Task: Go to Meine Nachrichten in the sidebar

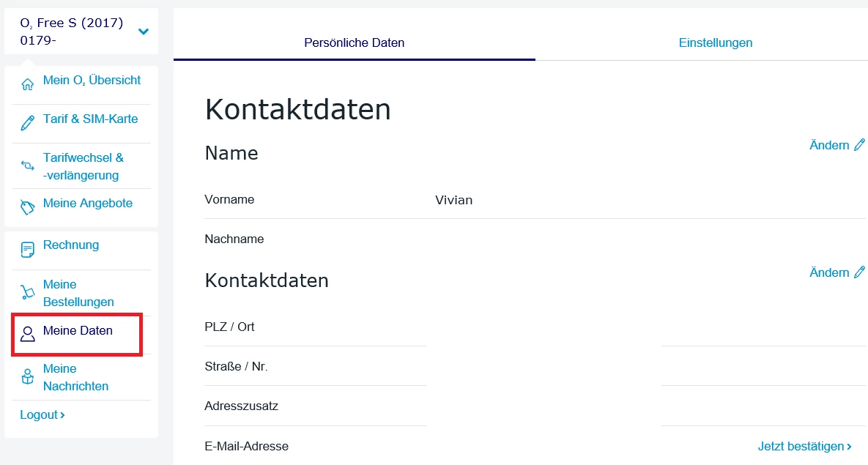Action: [x=75, y=377]
